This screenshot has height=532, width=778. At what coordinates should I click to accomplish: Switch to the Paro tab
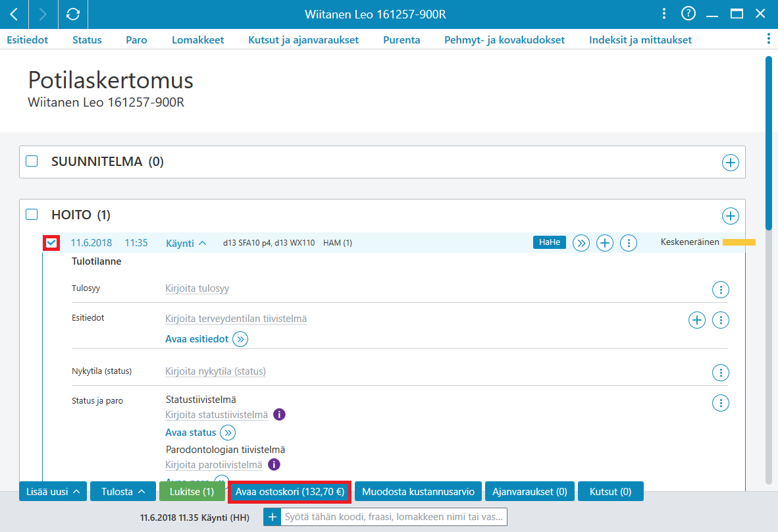click(136, 40)
